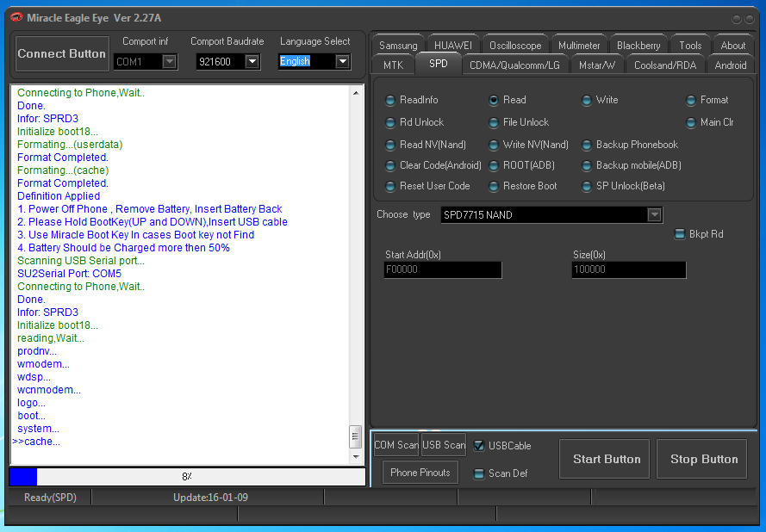Enable the Scan Def checkbox
766x532 pixels.
[479, 473]
